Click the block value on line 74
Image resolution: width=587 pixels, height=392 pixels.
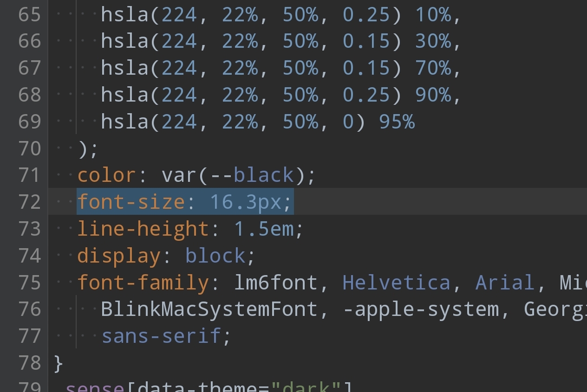[215, 256]
